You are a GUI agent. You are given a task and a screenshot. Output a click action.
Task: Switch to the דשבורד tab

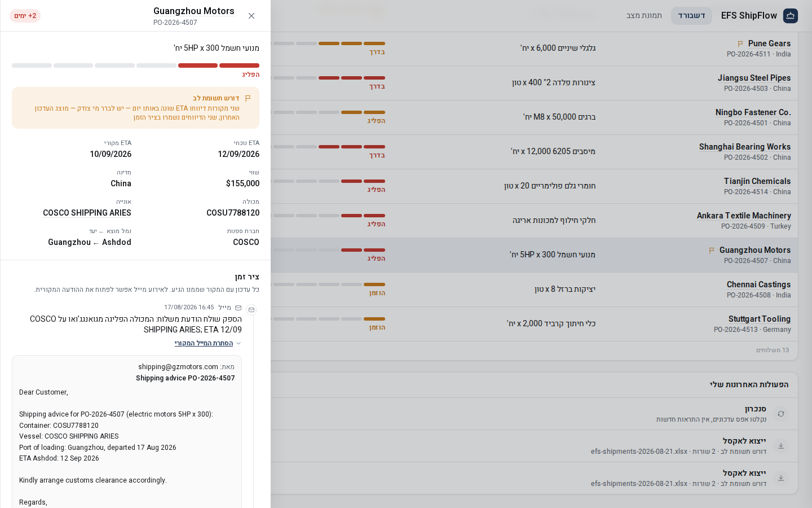click(x=691, y=16)
